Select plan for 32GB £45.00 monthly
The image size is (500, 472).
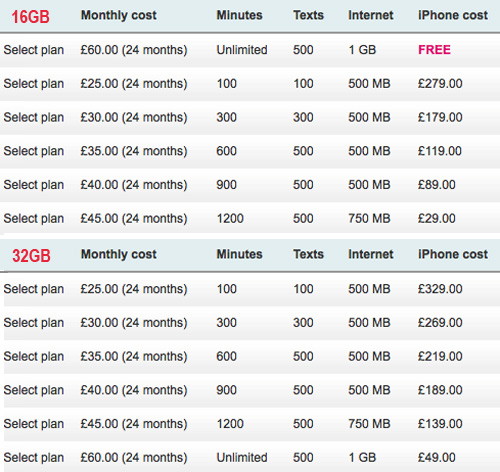(34, 424)
